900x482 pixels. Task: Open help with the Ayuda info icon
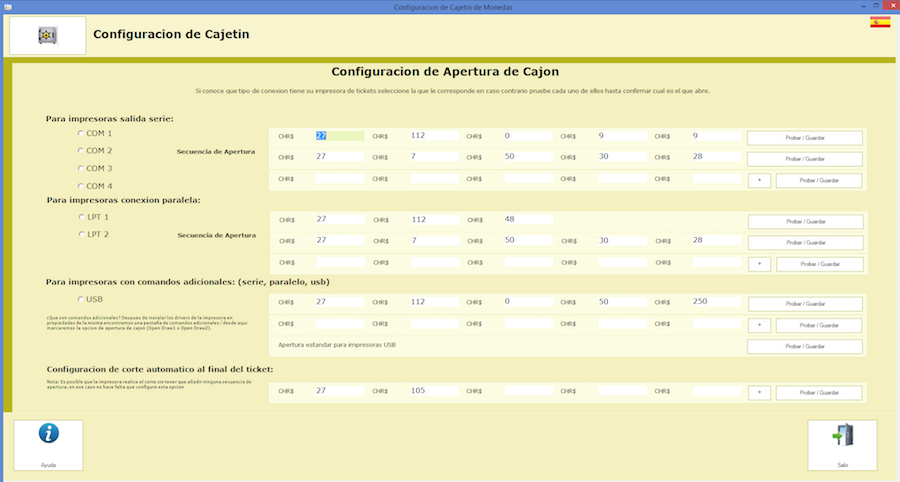(48, 435)
